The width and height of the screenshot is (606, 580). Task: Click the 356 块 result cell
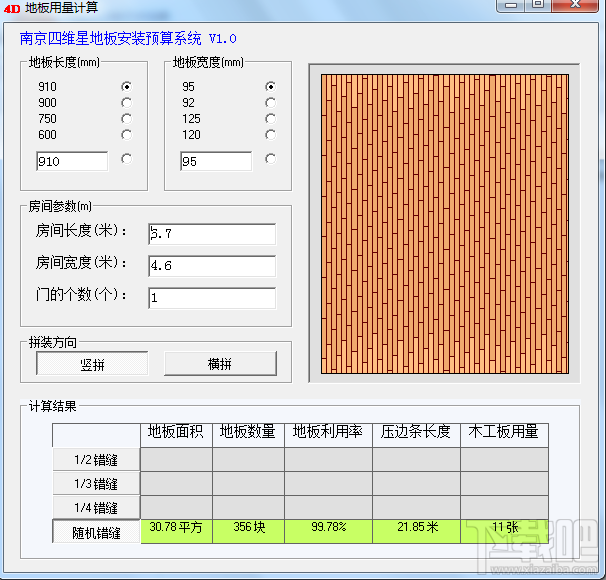249,532
